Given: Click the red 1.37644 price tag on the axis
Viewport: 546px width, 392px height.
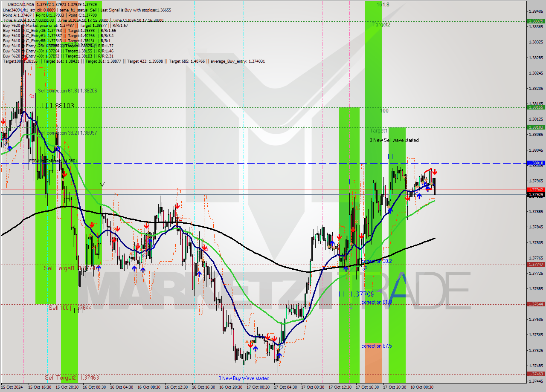Looking at the screenshot, I should coord(536,304).
